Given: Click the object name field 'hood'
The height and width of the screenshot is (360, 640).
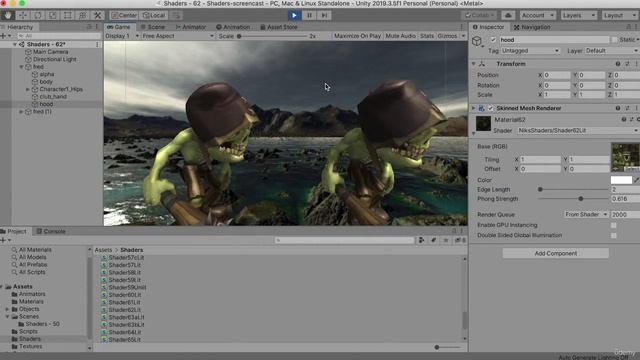Looking at the screenshot, I should (553, 40).
